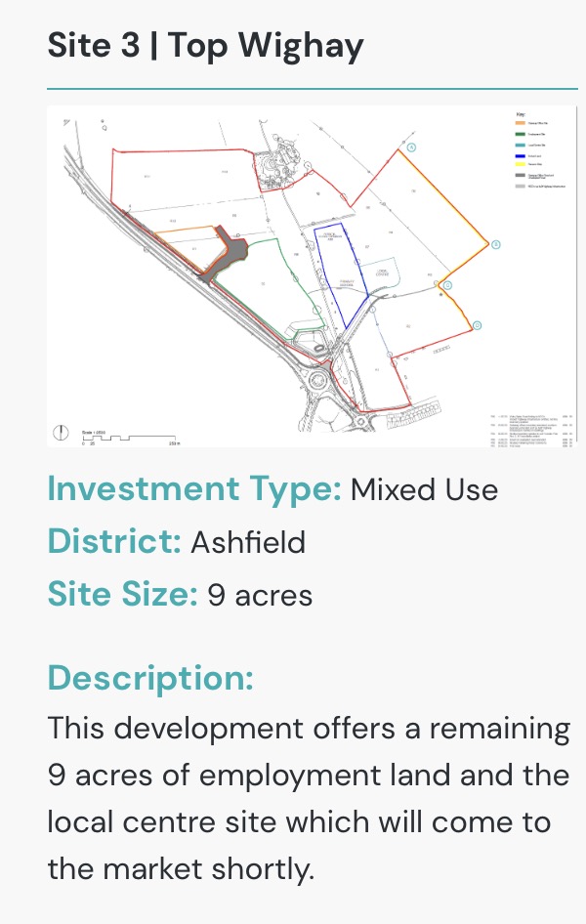Click the roundabout on the site plan

coord(320,379)
